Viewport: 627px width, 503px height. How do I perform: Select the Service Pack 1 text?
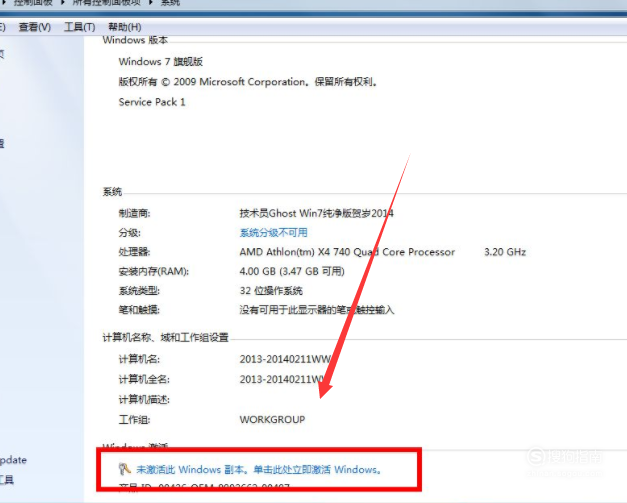[152, 102]
